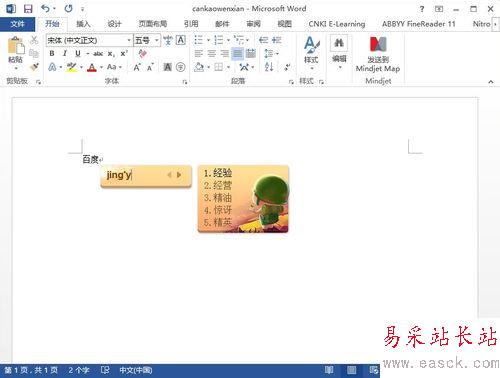Open the Font dialog launcher
The width and height of the screenshot is (500, 378).
point(185,82)
